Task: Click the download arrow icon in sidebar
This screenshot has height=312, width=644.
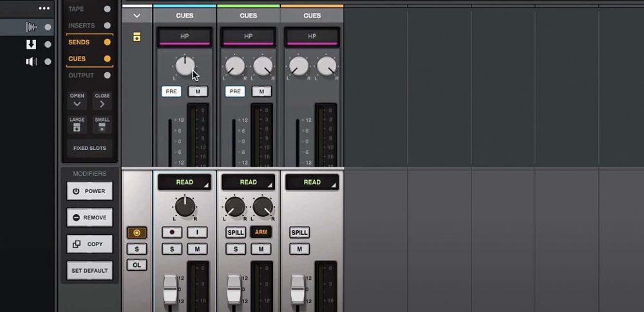Action: (x=30, y=44)
